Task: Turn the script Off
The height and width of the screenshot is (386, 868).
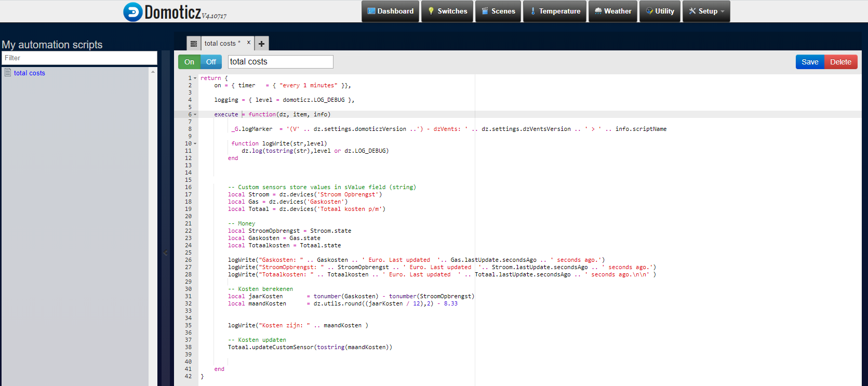Action: pyautogui.click(x=211, y=62)
